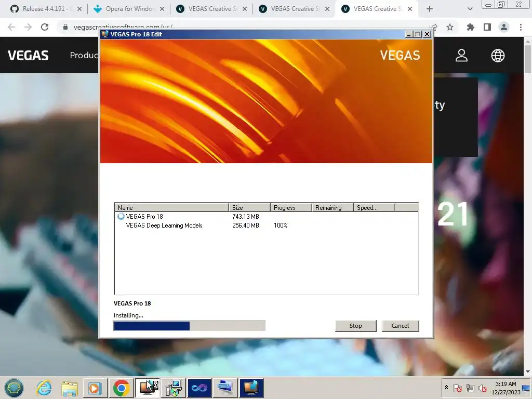Click installer title bar app icon
Image resolution: width=532 pixels, height=399 pixels.
(x=105, y=34)
